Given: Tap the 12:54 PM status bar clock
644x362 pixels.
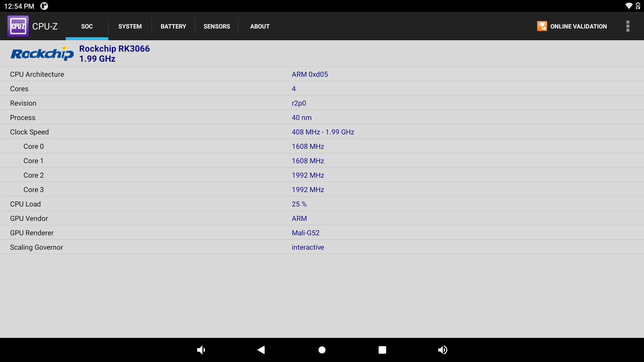Looking at the screenshot, I should point(19,6).
